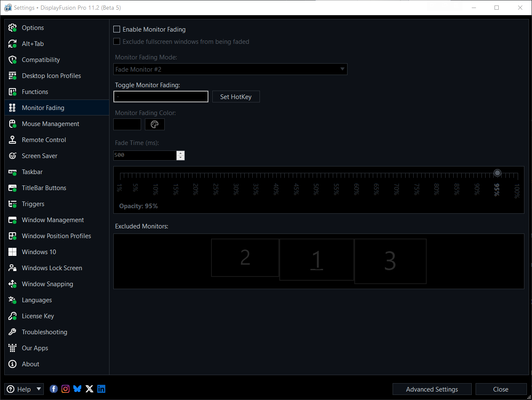
Task: Open the Help dropdown arrow
Action: [x=39, y=389]
